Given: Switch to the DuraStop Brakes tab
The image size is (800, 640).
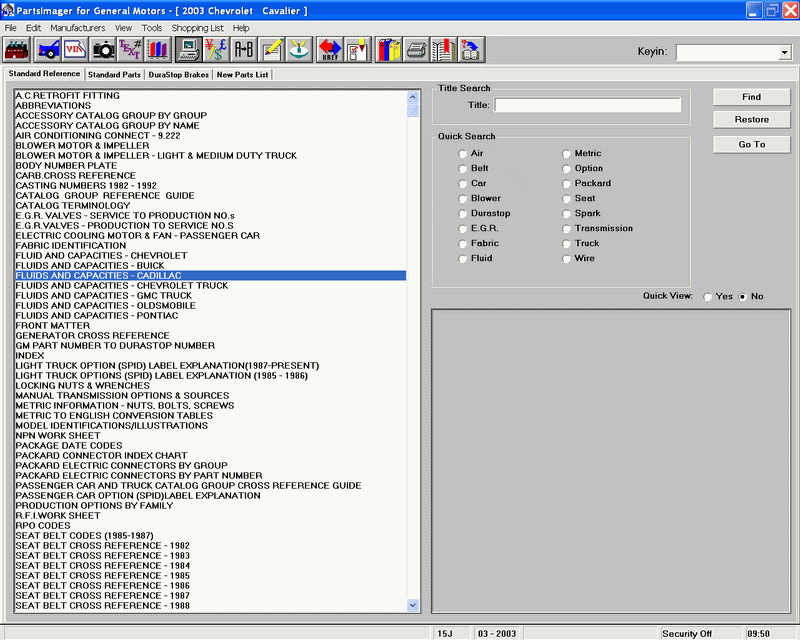Looking at the screenshot, I should (179, 75).
